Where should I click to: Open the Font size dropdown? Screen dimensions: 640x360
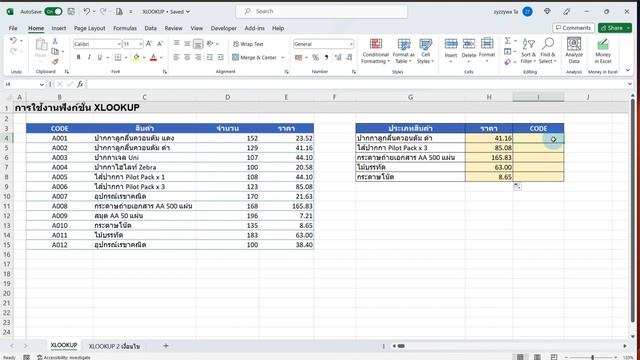tap(141, 44)
